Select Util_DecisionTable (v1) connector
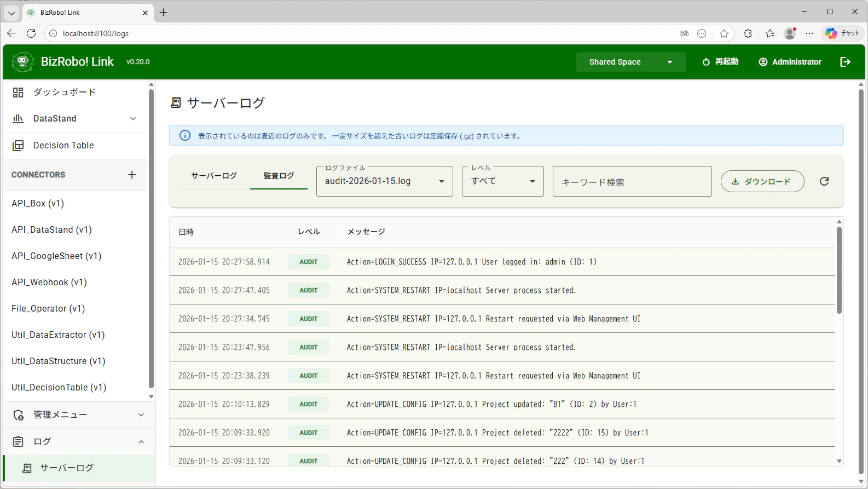This screenshot has width=868, height=489. coord(76,387)
